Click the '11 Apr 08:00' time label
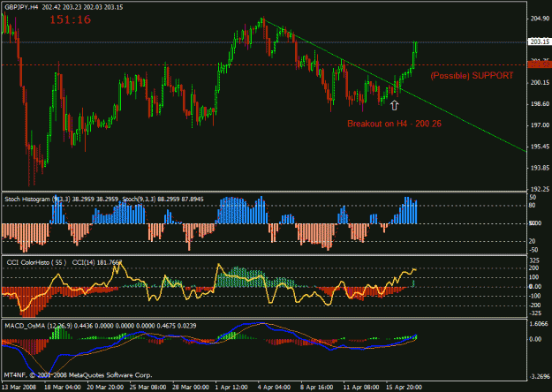The image size is (552, 392). (x=361, y=387)
